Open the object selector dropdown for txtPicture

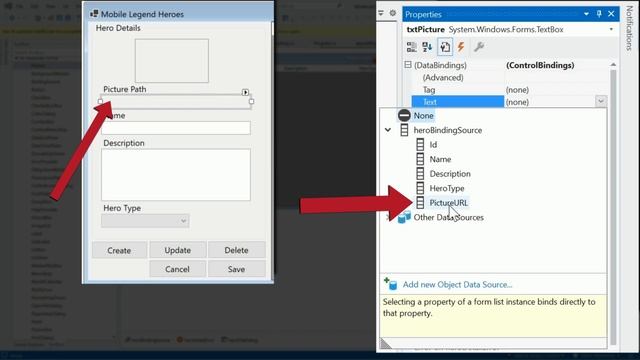(x=611, y=29)
